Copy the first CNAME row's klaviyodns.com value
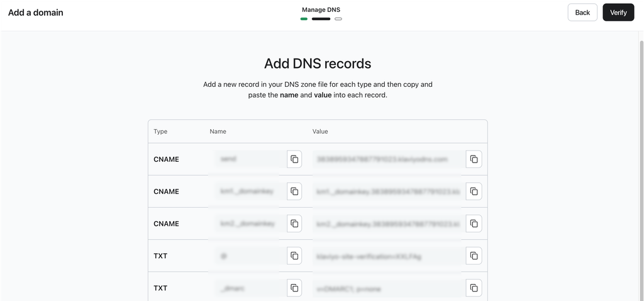Viewport: 644px width, 301px height. click(474, 159)
